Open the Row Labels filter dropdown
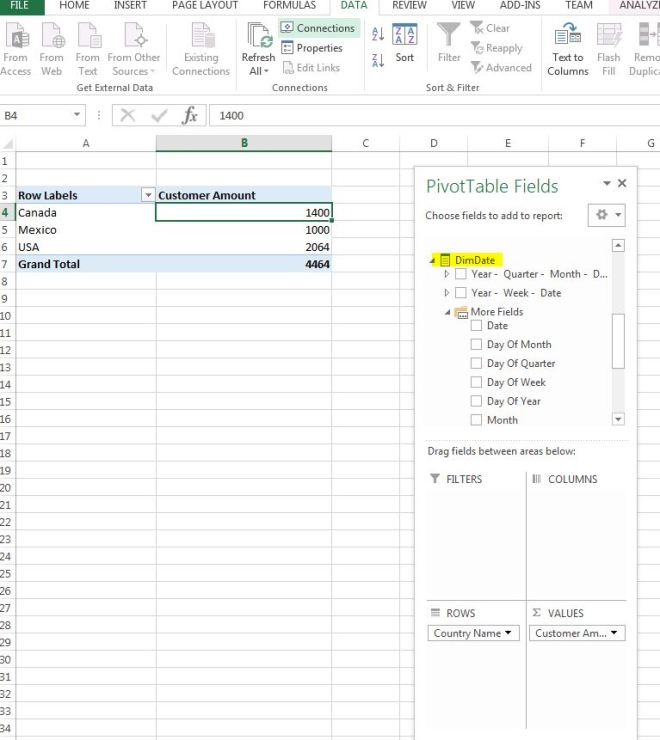The image size is (660, 740). pos(148,195)
